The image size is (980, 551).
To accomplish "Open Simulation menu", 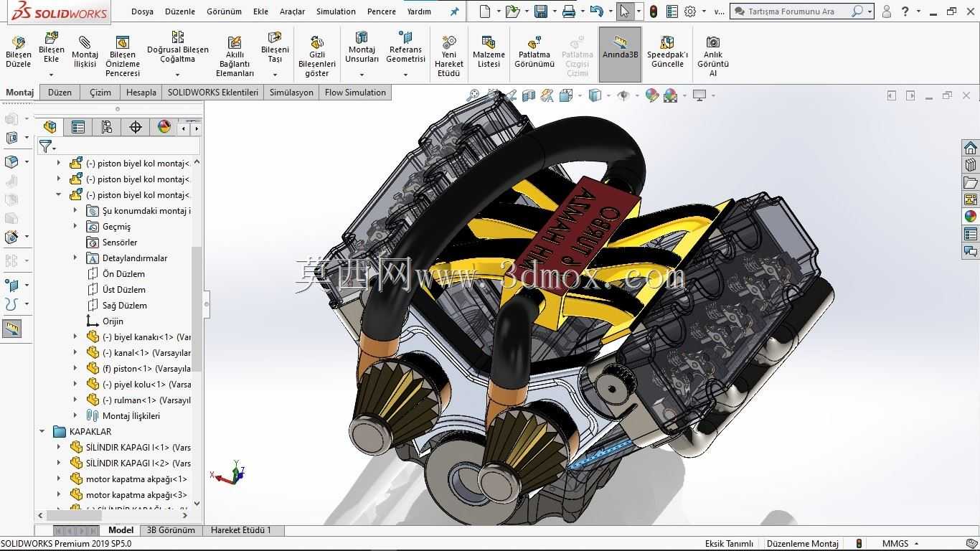I will (x=336, y=11).
